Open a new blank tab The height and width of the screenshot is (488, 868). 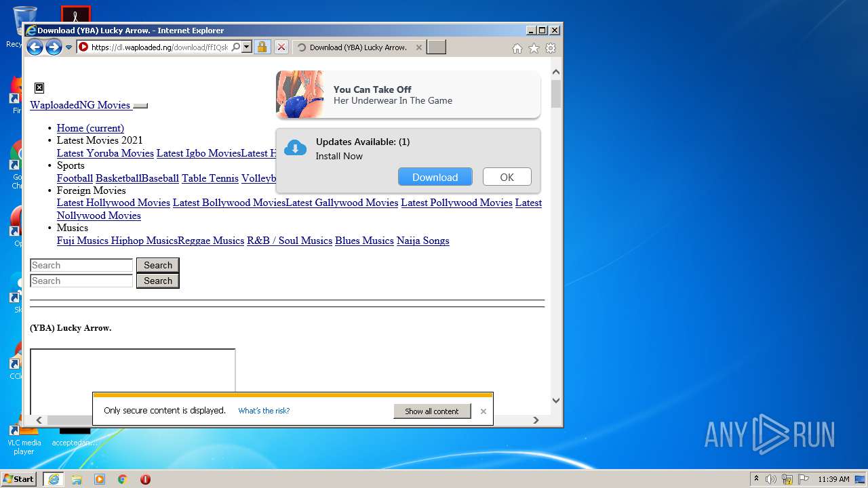click(x=437, y=47)
